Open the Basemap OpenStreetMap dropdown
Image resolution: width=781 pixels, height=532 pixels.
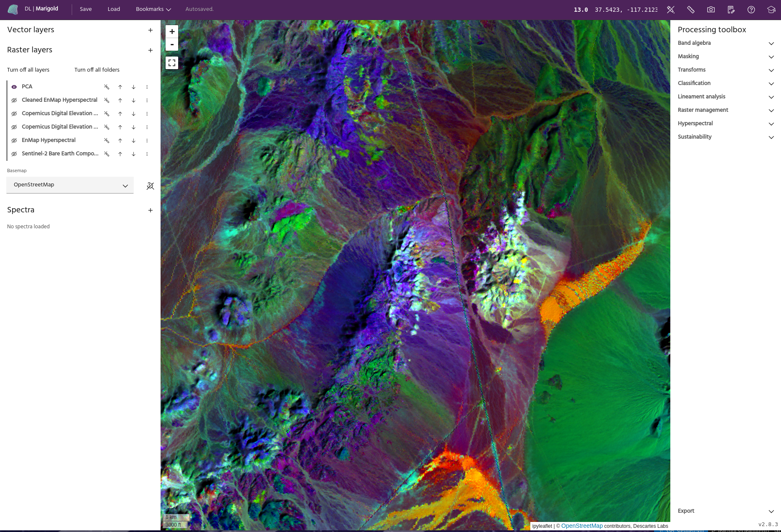coord(70,185)
